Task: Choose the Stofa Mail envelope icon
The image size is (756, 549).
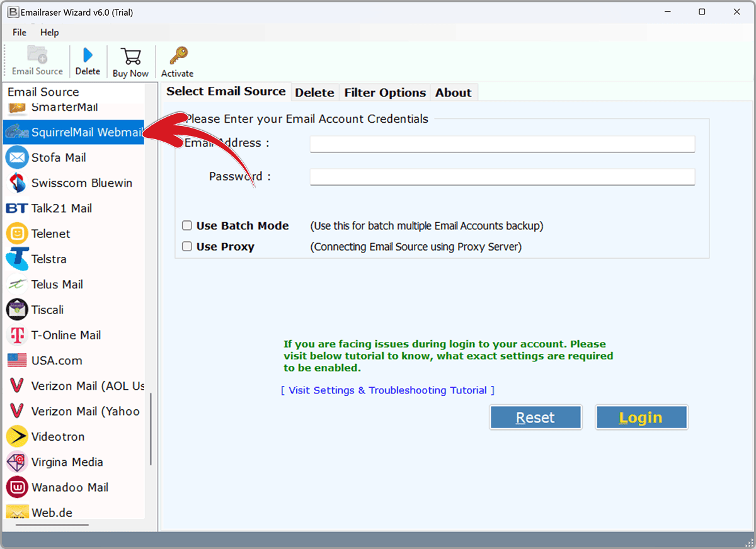Action: pos(17,157)
